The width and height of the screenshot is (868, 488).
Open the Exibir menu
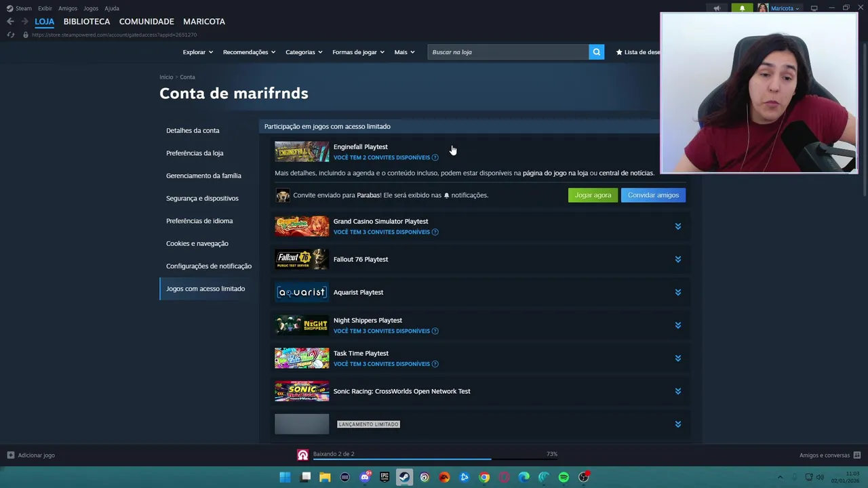pos(45,8)
